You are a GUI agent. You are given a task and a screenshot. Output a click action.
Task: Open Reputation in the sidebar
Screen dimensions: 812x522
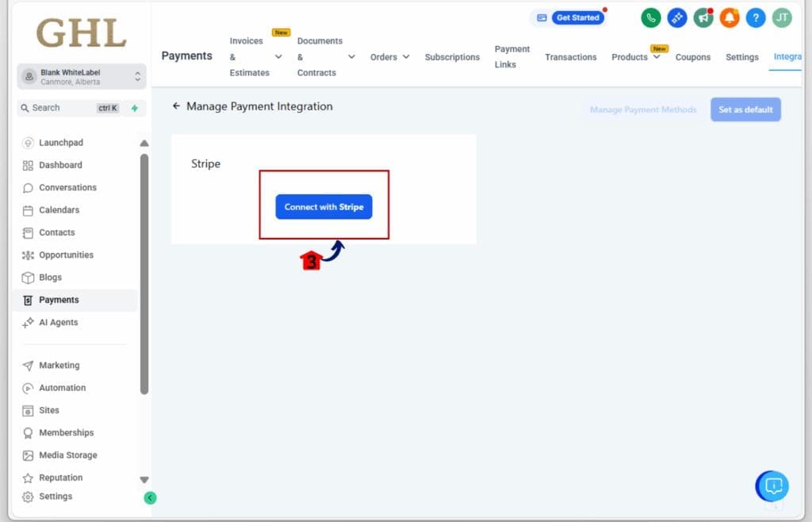(52, 478)
